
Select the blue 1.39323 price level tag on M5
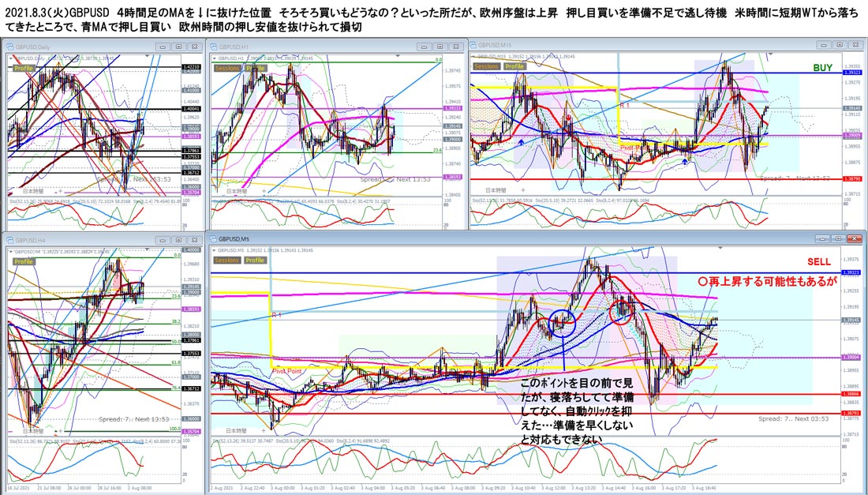pyautogui.click(x=851, y=272)
